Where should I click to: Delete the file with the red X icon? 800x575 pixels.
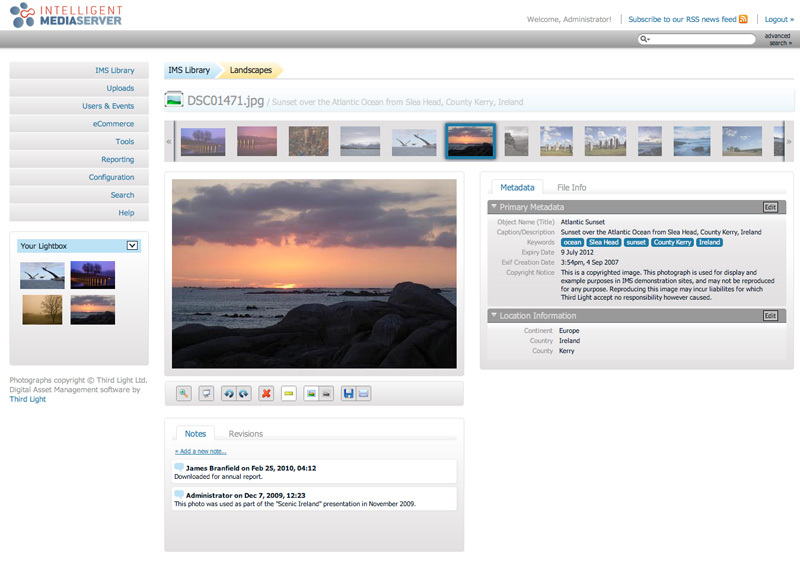point(266,393)
